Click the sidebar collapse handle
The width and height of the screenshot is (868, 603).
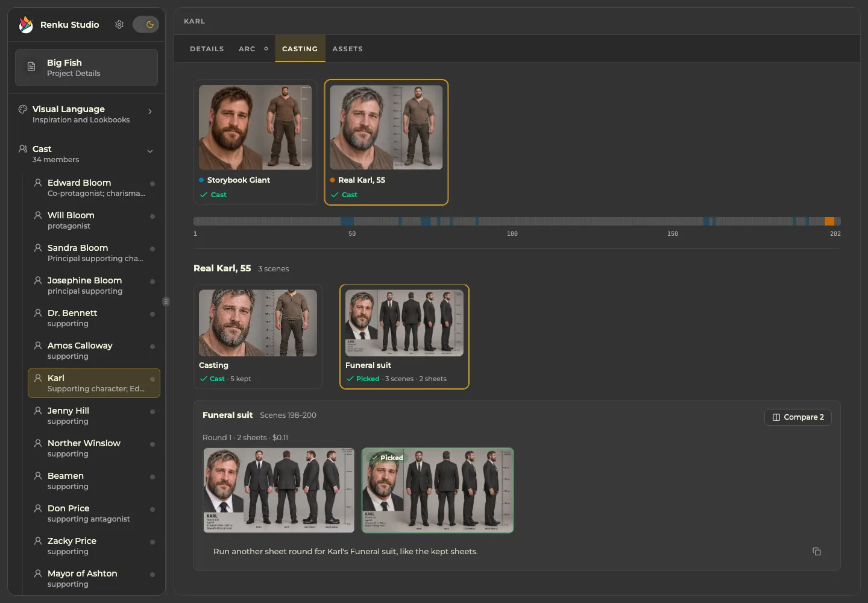166,301
